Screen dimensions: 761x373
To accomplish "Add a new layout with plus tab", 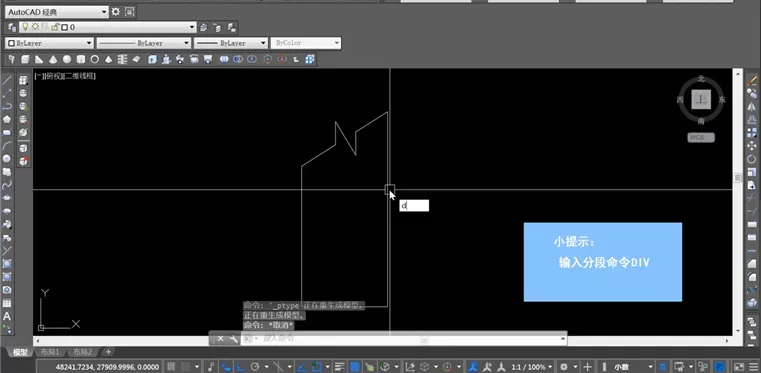I will (108, 352).
